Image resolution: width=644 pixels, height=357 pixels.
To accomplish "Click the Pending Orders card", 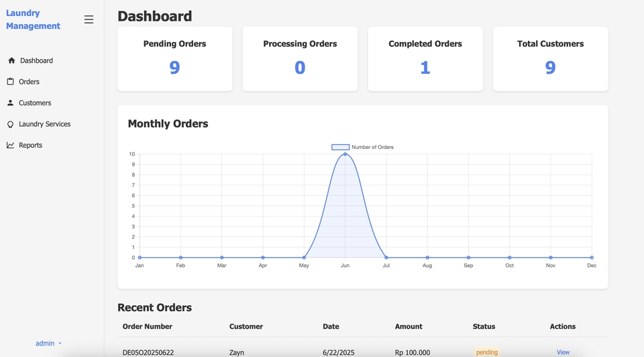I will click(174, 59).
